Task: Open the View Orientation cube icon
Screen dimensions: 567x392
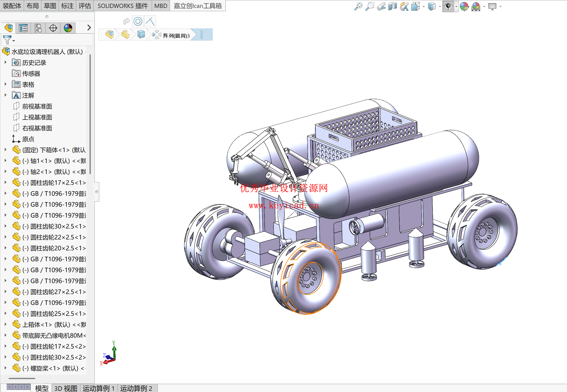Action: click(415, 6)
